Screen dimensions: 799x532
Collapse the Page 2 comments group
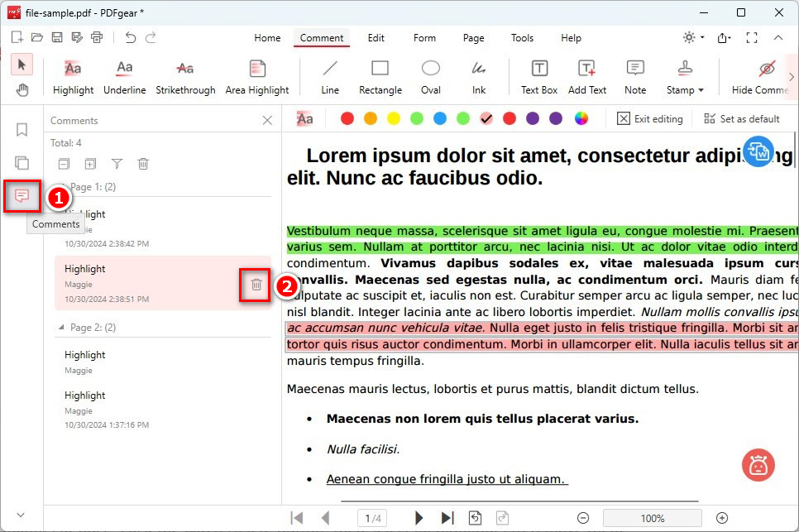point(60,327)
